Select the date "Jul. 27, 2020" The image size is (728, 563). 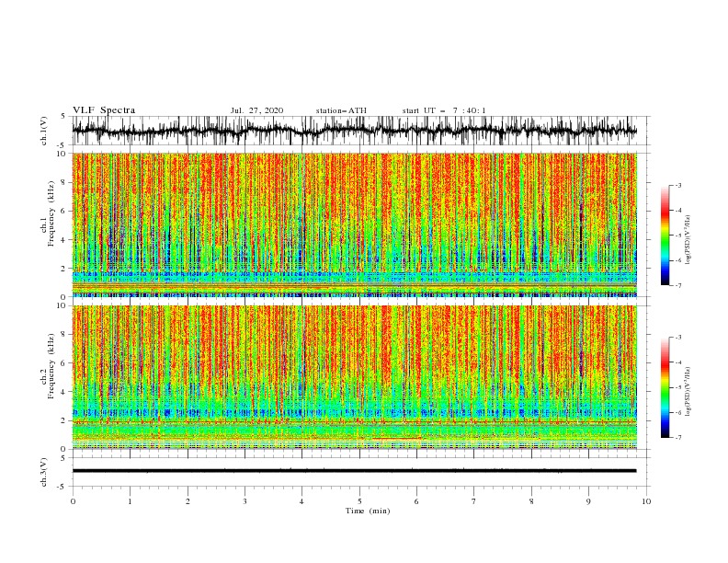point(256,110)
